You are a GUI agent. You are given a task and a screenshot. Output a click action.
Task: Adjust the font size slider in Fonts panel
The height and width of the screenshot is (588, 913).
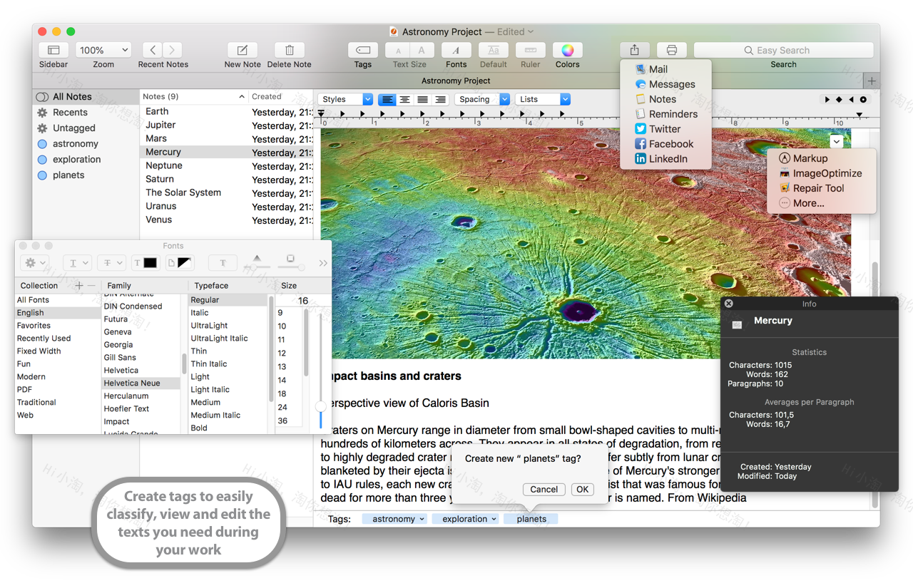[320, 404]
